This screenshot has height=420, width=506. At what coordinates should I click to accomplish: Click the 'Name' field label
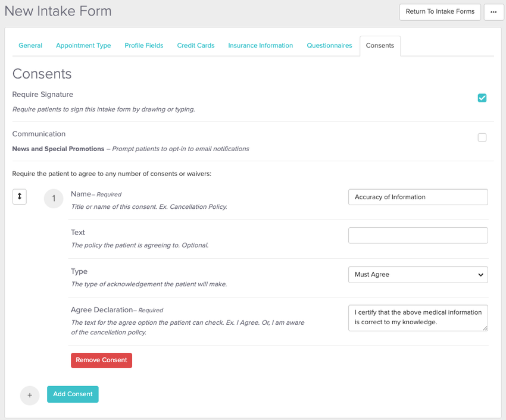tap(81, 194)
